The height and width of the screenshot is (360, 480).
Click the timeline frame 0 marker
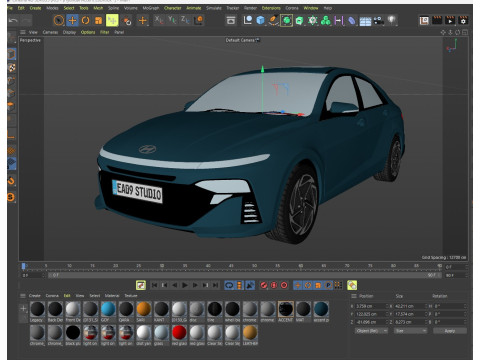[x=23, y=266]
